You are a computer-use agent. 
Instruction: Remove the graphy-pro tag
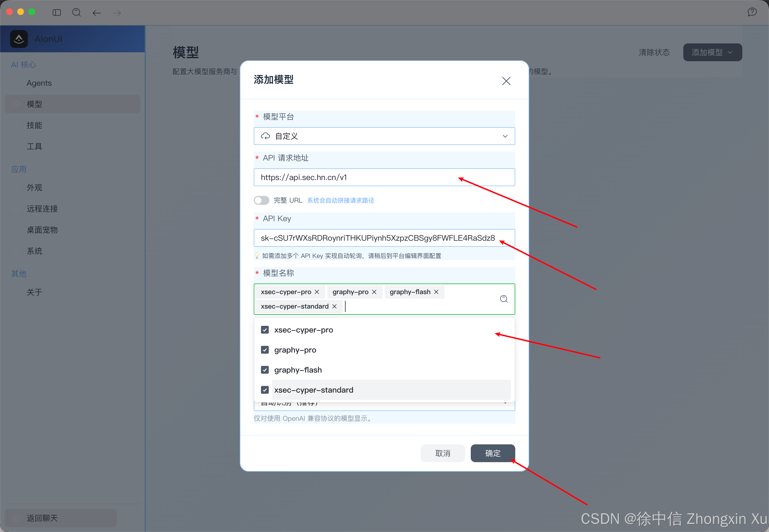coord(374,292)
